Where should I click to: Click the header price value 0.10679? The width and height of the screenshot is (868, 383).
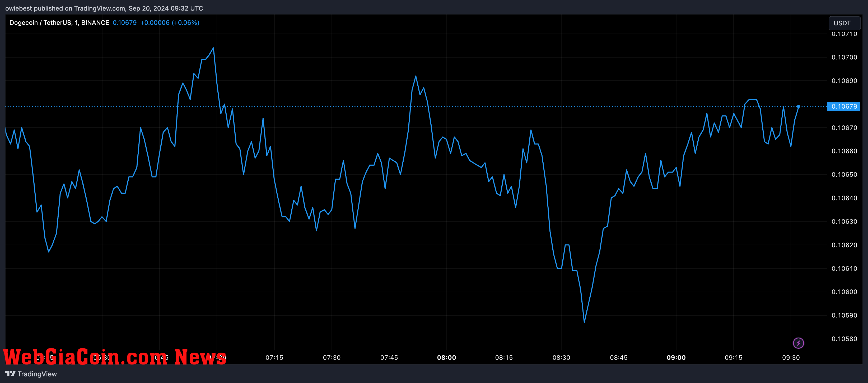125,22
